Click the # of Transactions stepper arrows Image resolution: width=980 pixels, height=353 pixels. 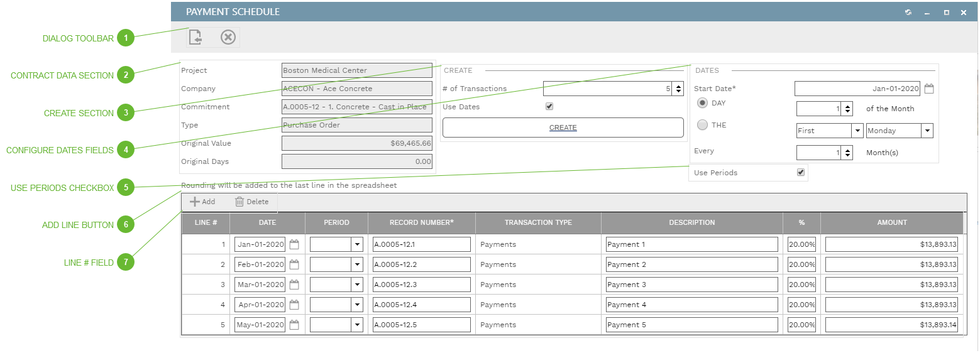[678, 89]
